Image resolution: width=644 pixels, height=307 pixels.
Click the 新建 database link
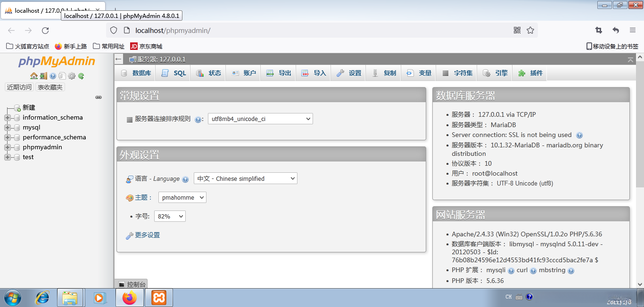(x=29, y=108)
